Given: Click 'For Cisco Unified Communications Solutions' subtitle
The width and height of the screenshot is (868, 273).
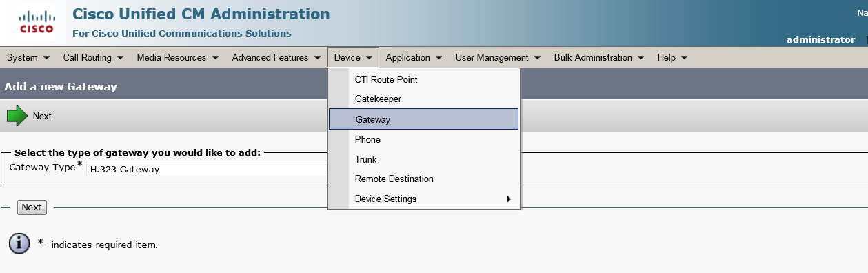Looking at the screenshot, I should tap(181, 33).
